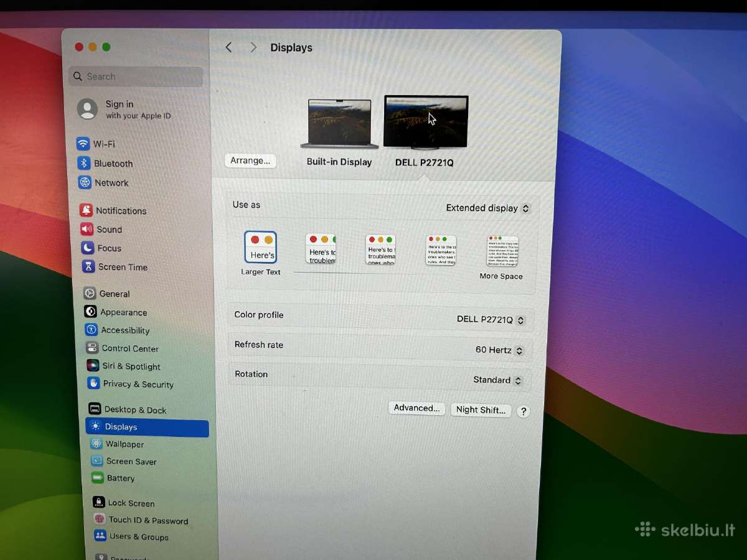Select the Focus moon icon
Image resolution: width=747 pixels, height=560 pixels.
coord(88,248)
